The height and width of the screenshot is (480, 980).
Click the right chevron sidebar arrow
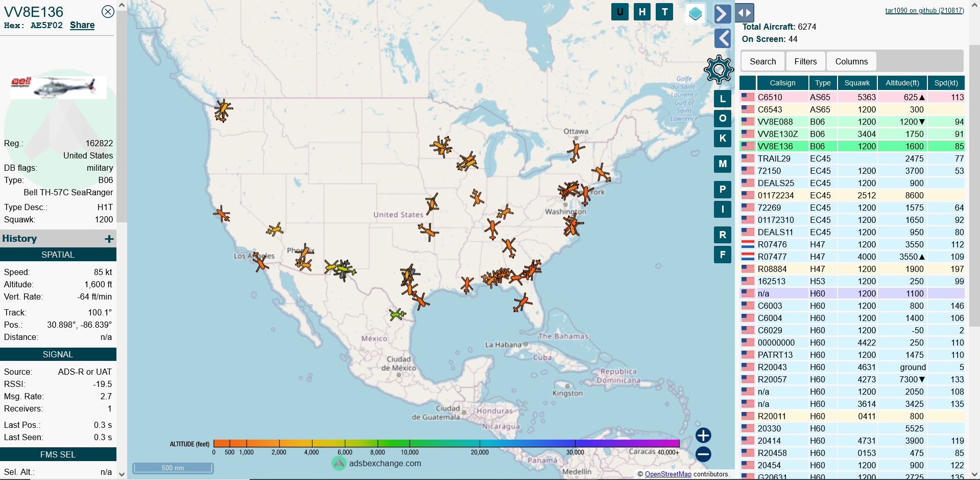pyautogui.click(x=723, y=13)
